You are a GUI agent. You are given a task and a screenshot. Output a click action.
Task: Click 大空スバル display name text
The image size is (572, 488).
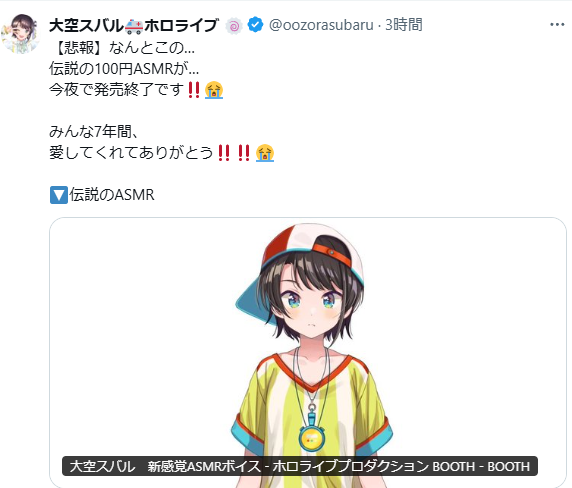(x=86, y=26)
